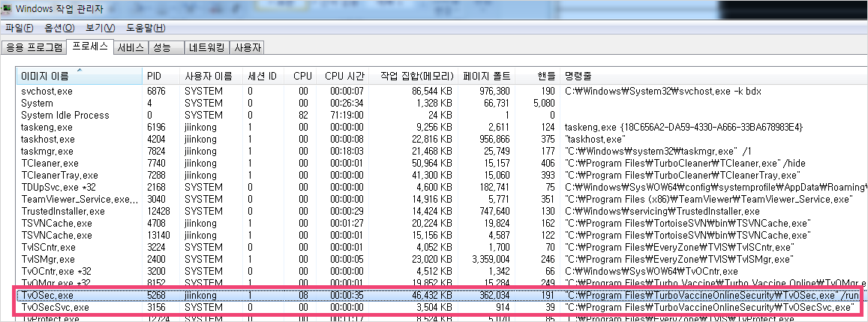Select TSVNCache.exe with PID 4708
The height and width of the screenshot is (322, 868).
[x=441, y=224]
